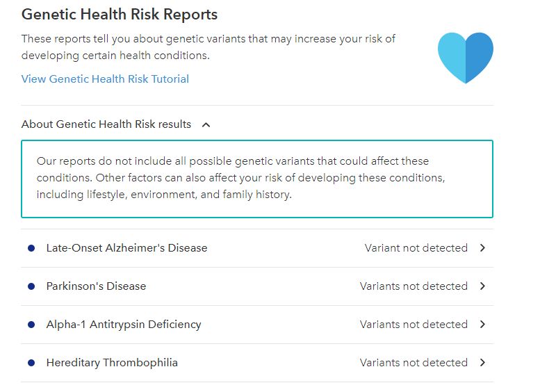Click the dot beside Parkinson's Disease
This screenshot has width=540, height=392.
tap(31, 286)
